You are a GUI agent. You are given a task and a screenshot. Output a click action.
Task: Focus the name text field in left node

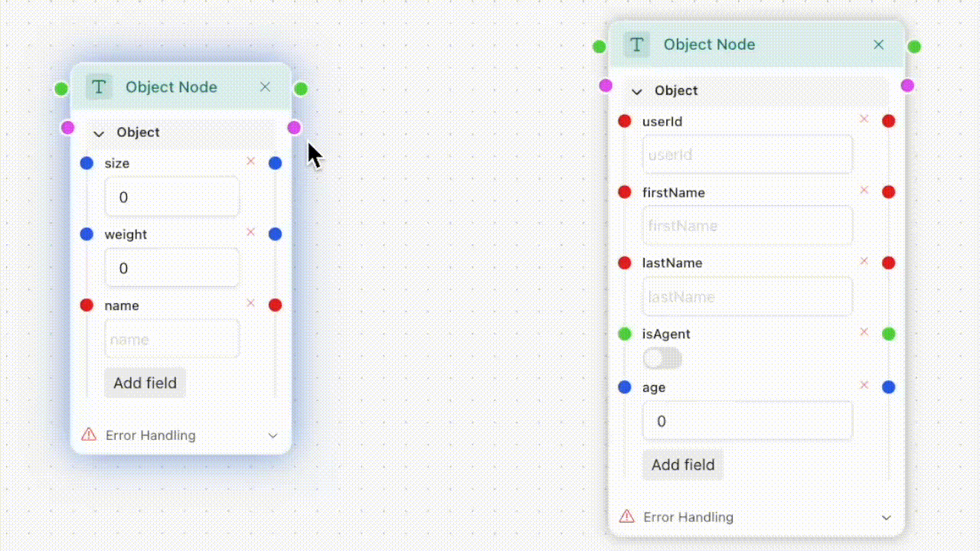click(171, 339)
